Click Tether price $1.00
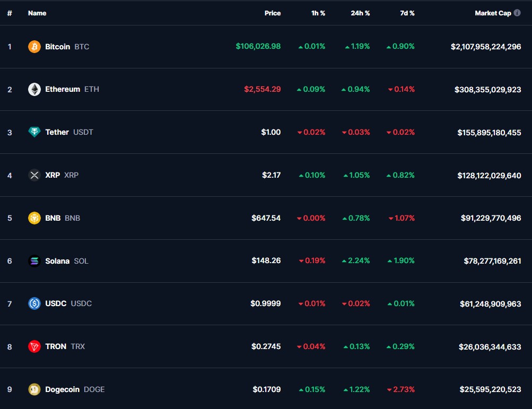The height and width of the screenshot is (409, 532). coord(271,132)
